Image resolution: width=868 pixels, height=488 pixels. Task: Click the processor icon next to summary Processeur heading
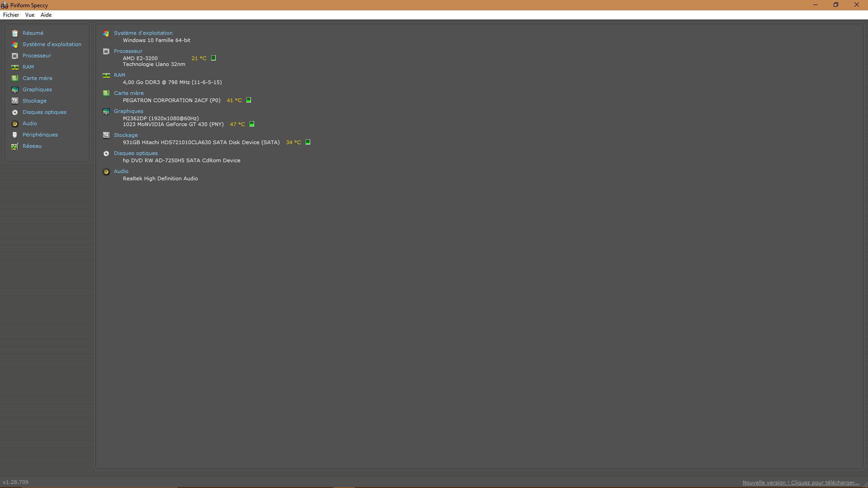(106, 52)
